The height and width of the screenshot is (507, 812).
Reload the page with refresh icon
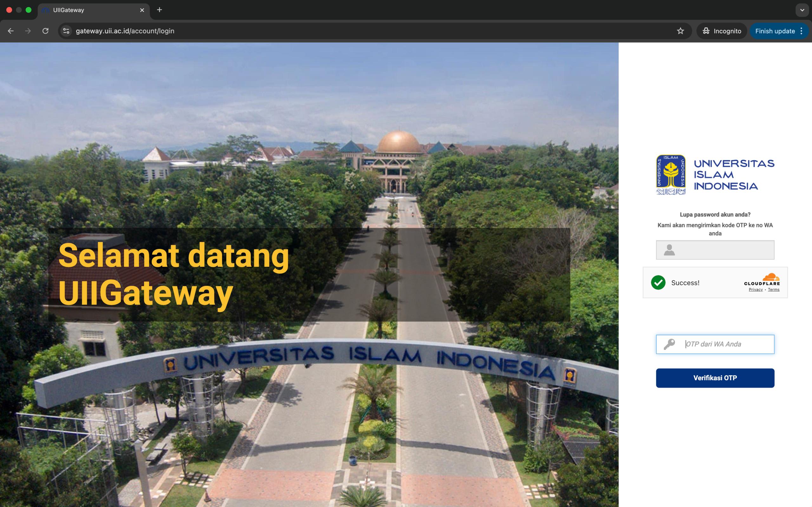(46, 31)
